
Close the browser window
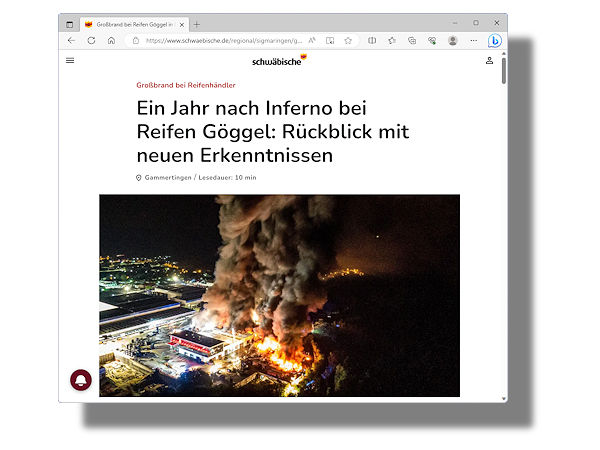[497, 23]
